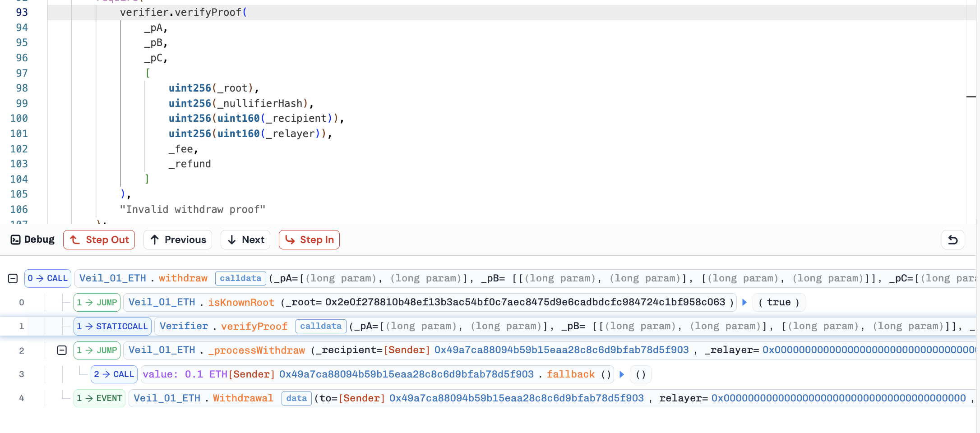The image size is (980, 433).
Task: Click the EVENT badge for Withdrawal
Action: tap(99, 398)
